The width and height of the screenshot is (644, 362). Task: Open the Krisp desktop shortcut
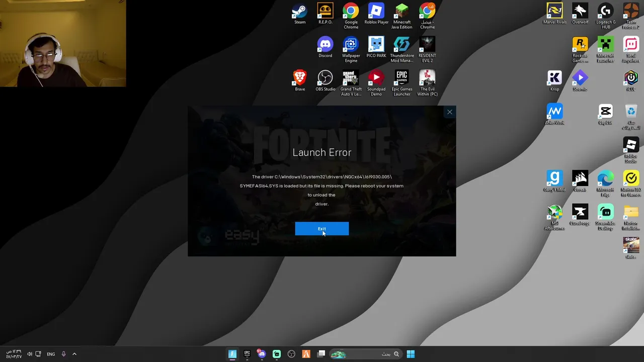554,81
